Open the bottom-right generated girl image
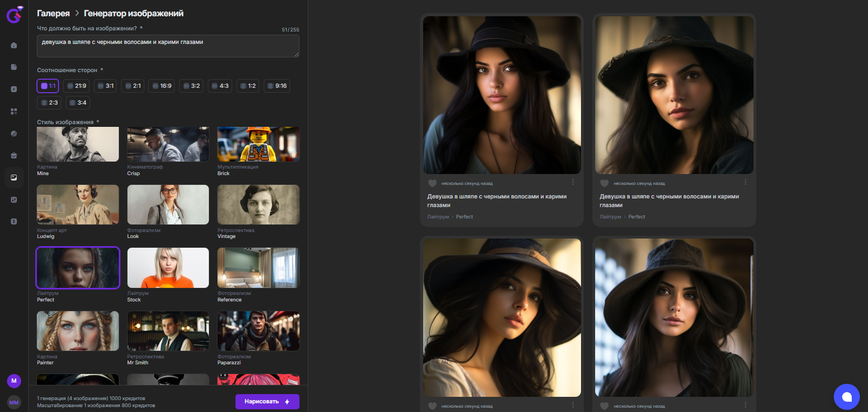The height and width of the screenshot is (412, 868). pos(674,318)
